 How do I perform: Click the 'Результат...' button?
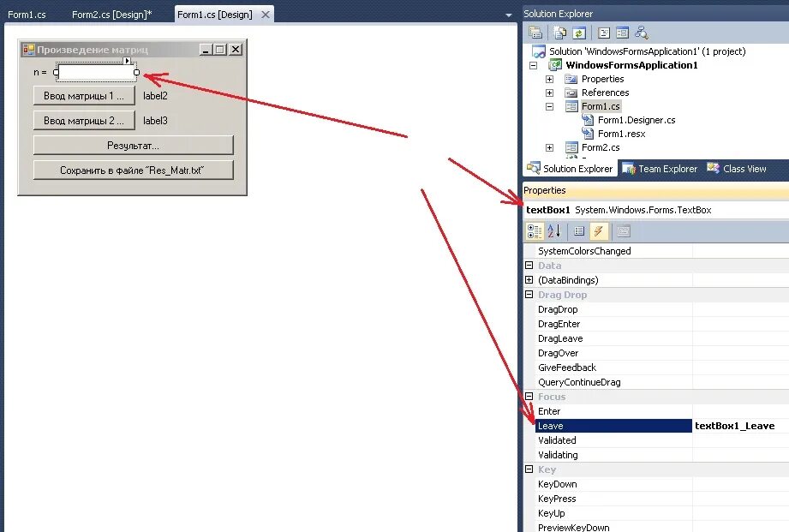[134, 146]
